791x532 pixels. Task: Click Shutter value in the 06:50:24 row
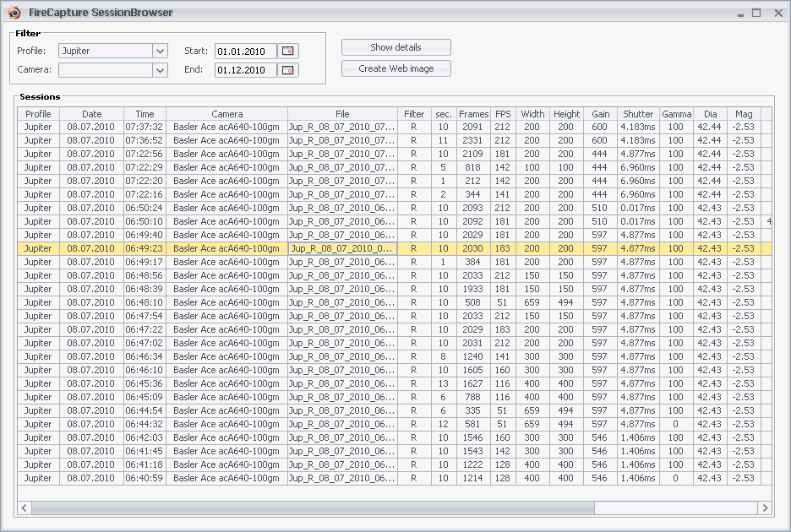(x=638, y=208)
